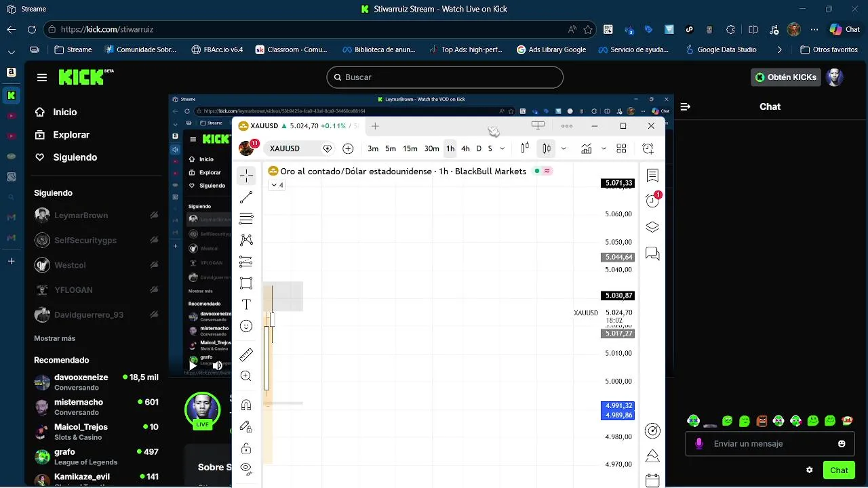Open the Kick hamburger menu

tap(42, 77)
